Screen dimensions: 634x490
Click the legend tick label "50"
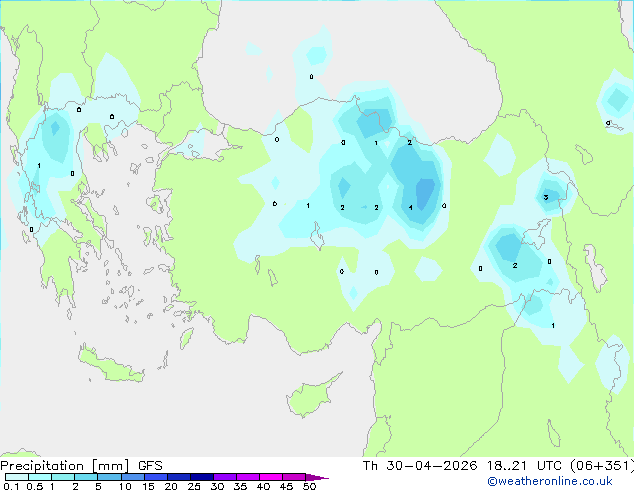(x=309, y=486)
